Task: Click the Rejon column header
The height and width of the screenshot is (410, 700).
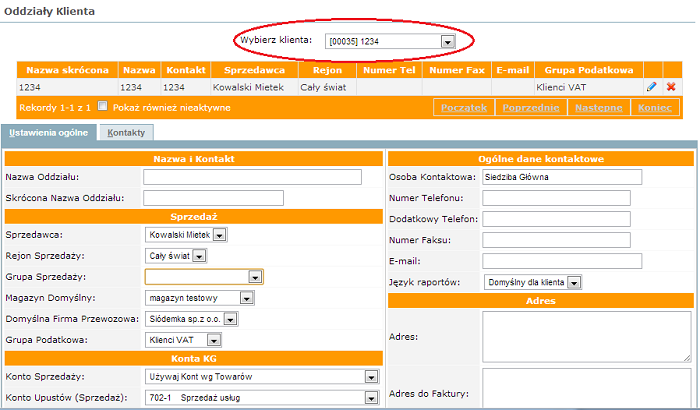Action: pyautogui.click(x=327, y=70)
